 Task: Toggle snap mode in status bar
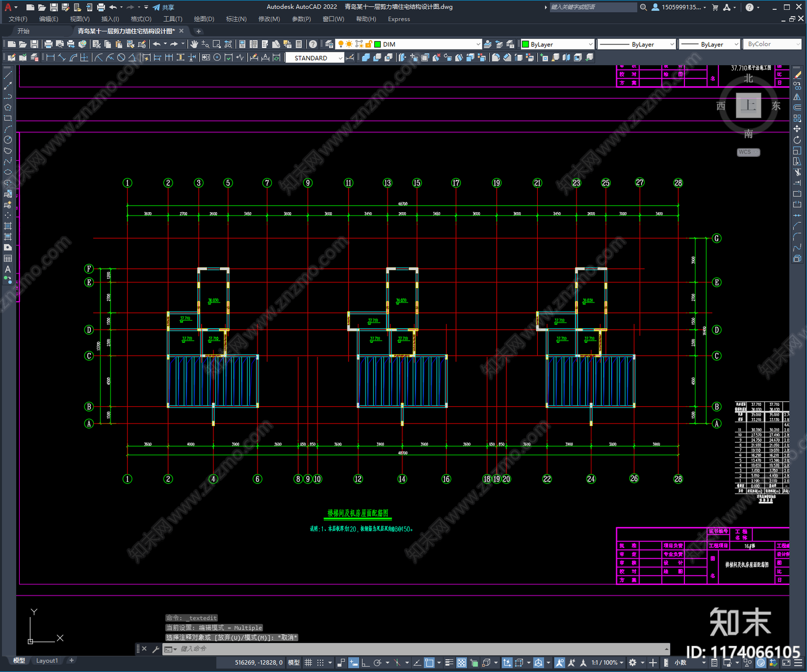coord(320,662)
